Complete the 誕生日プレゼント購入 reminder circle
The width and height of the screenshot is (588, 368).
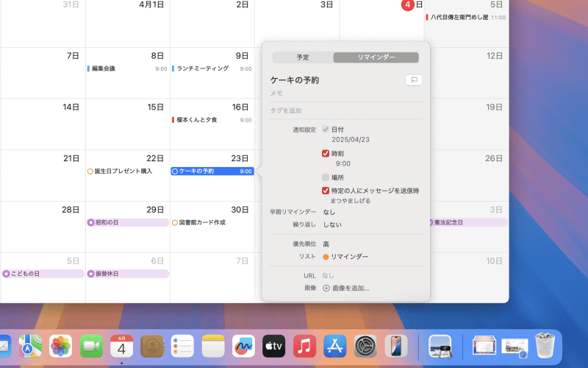click(90, 171)
